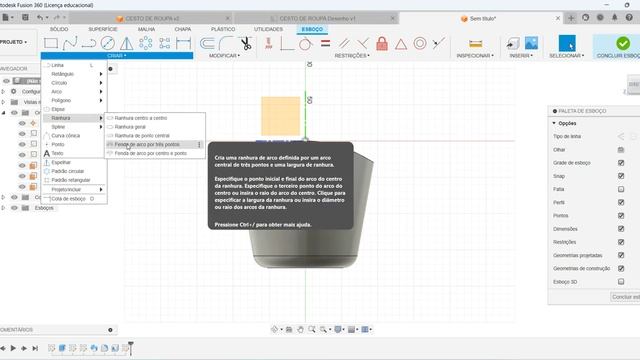The image size is (640, 360).
Task: Choose Fenda de arco por centro e ponto
Action: [151, 153]
